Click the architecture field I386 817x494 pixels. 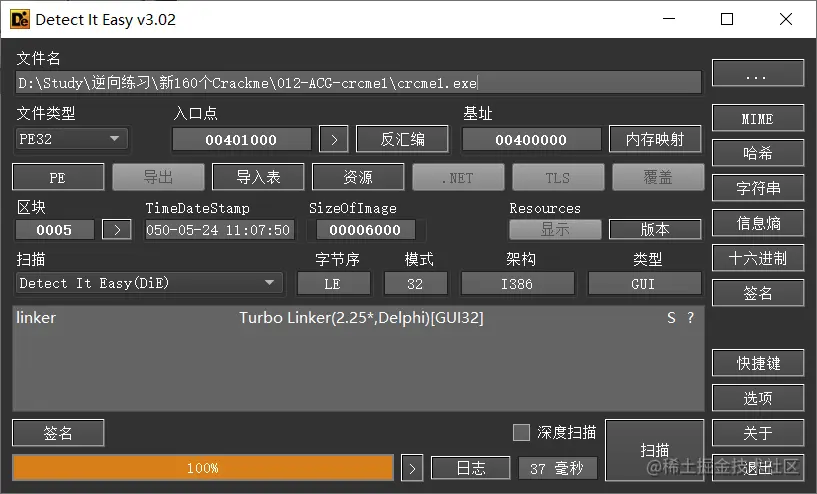click(x=517, y=283)
